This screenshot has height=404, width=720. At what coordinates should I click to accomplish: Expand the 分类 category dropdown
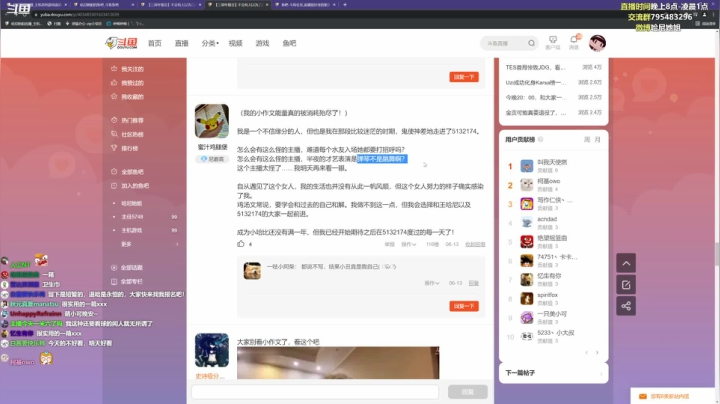click(210, 43)
